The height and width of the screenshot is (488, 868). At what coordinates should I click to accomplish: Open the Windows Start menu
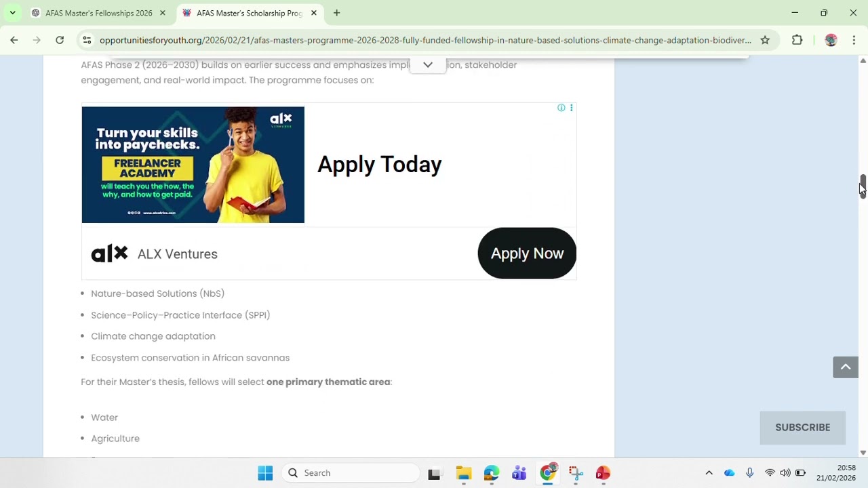pos(265,473)
